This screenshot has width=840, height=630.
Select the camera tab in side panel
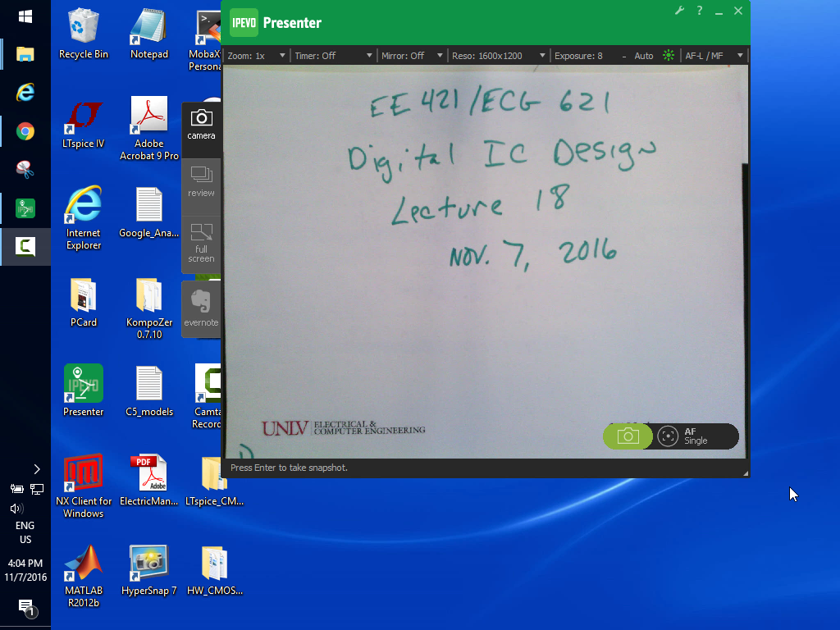click(x=201, y=124)
